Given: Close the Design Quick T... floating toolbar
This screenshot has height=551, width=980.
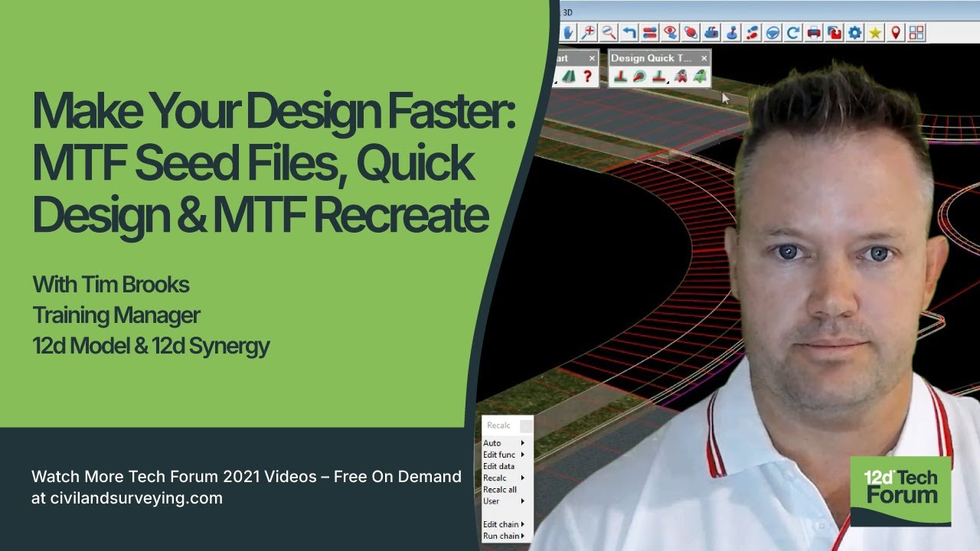Looking at the screenshot, I should pos(704,58).
